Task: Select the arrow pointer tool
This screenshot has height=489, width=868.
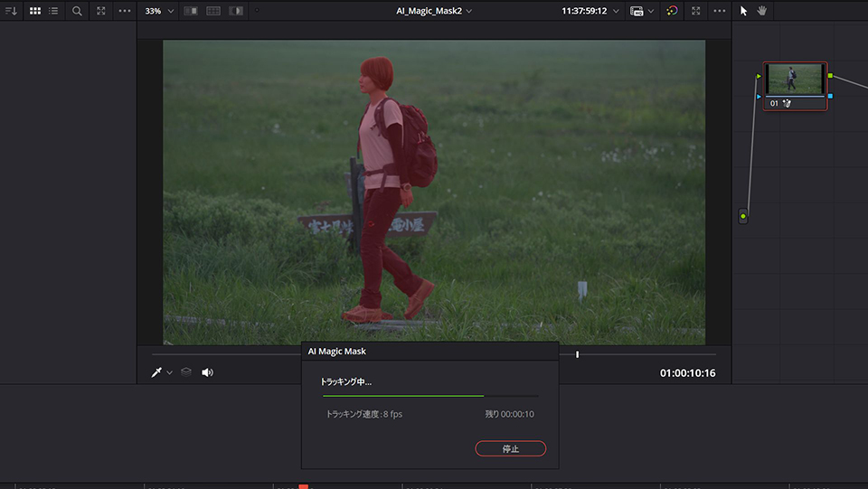Action: point(744,11)
